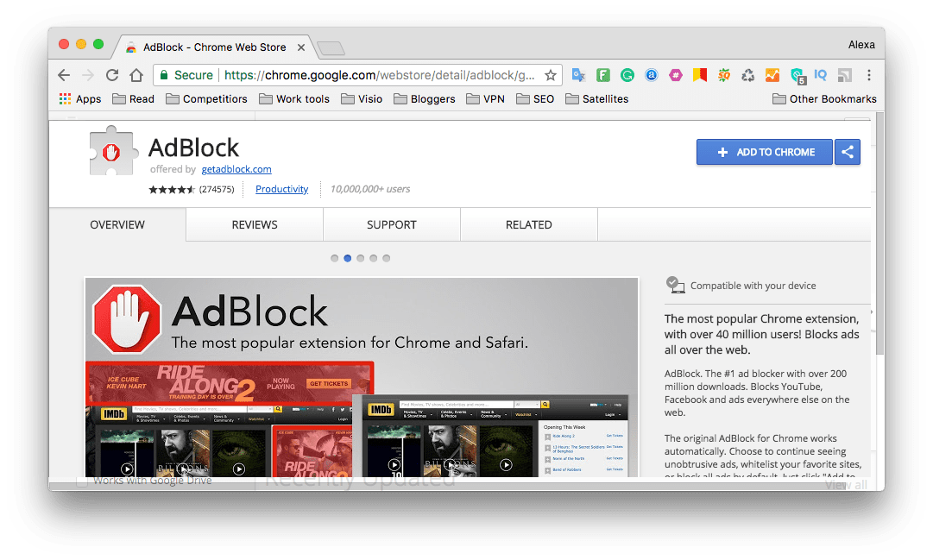Switch to the REVIEWS tab

tap(255, 225)
